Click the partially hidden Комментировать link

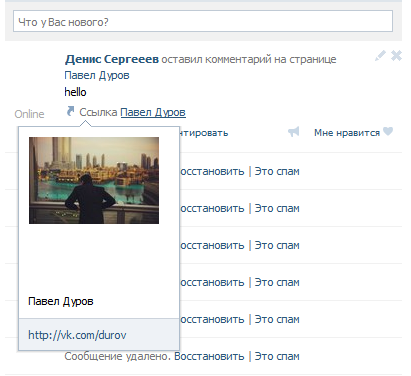(x=204, y=133)
